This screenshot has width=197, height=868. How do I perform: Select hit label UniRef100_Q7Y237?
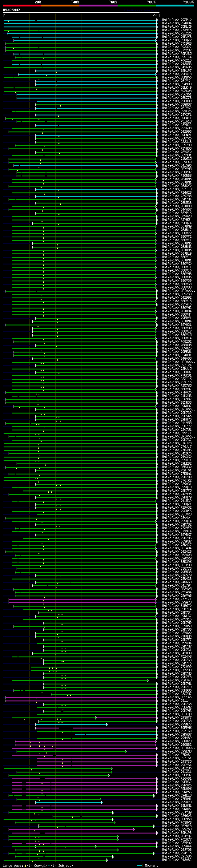click(177, 50)
